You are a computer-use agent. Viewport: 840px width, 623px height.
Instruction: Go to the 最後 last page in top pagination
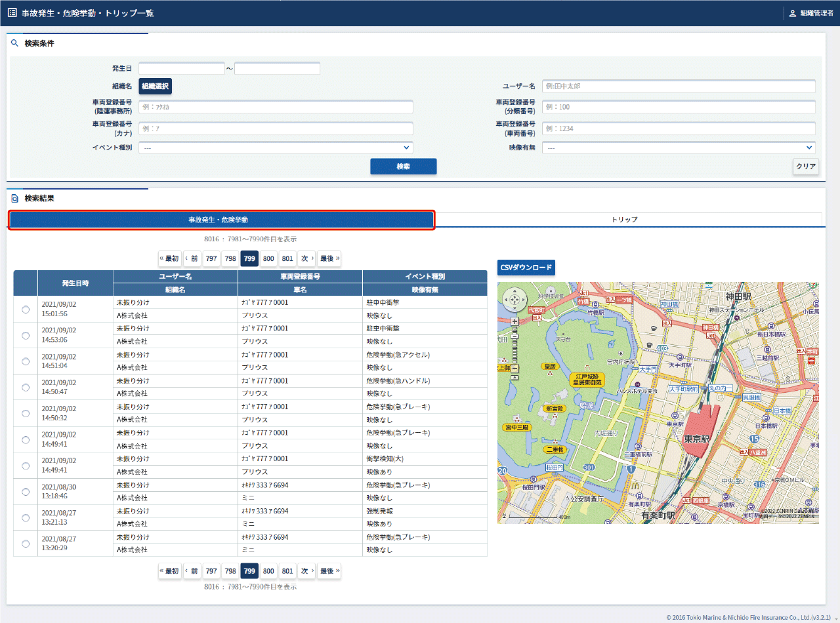point(329,259)
